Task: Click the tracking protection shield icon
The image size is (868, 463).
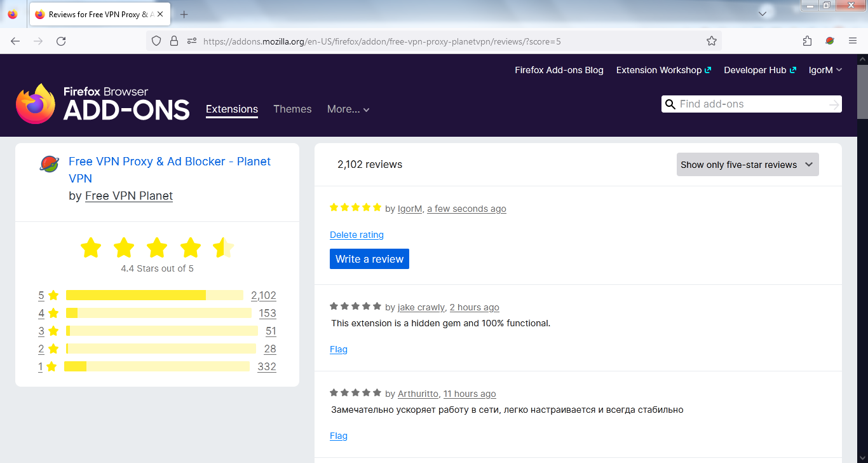Action: [x=156, y=41]
